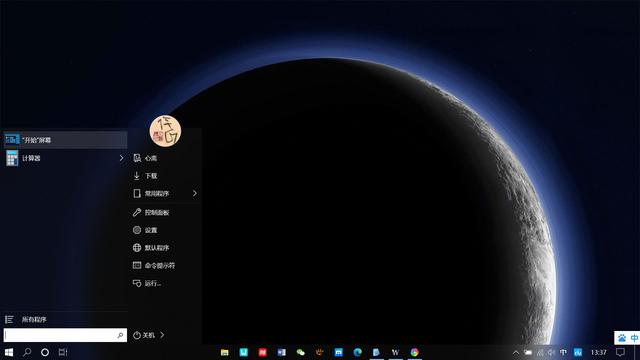Click the round user avatar picture
640x360 pixels.
(x=165, y=131)
